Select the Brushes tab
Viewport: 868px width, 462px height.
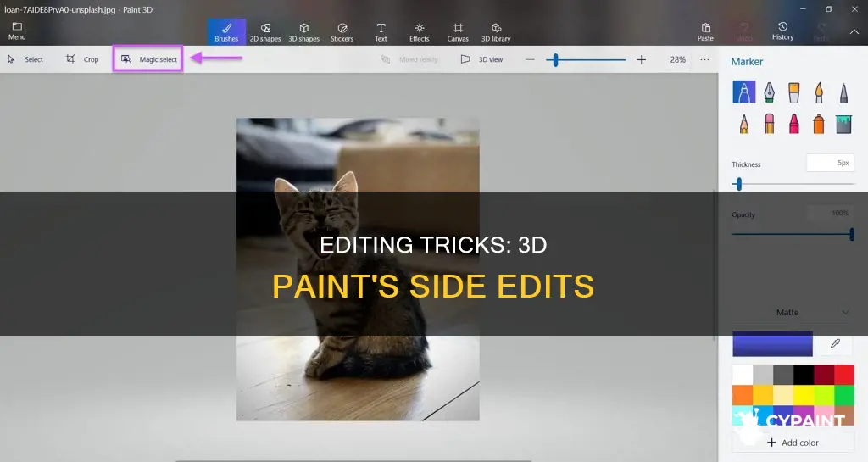pos(226,32)
